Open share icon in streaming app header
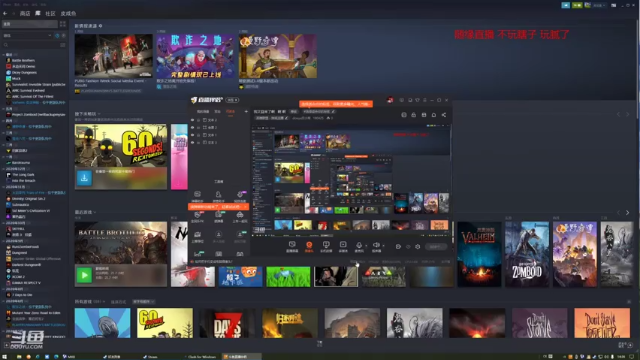The image size is (640, 360). [x=444, y=115]
